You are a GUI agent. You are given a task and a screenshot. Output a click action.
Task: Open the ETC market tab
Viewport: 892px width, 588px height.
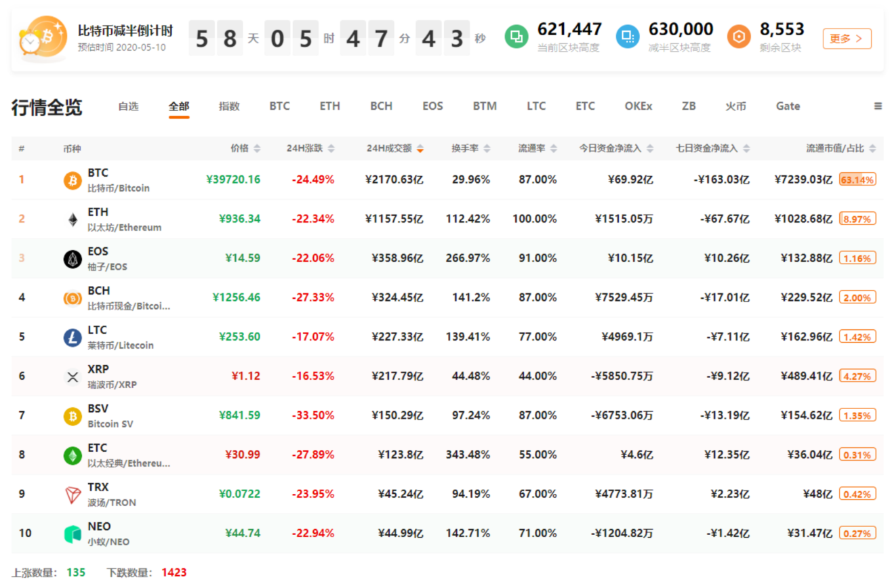click(x=585, y=106)
